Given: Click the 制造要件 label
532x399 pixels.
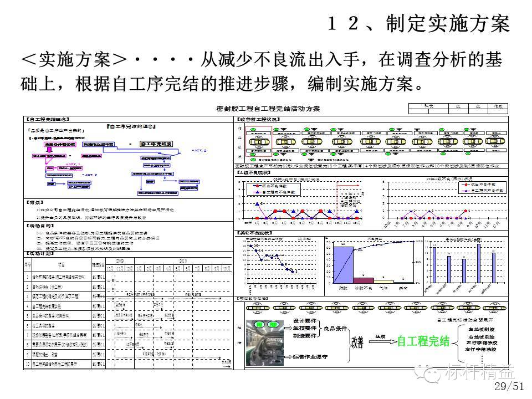Looking at the screenshot, I should (x=305, y=336).
